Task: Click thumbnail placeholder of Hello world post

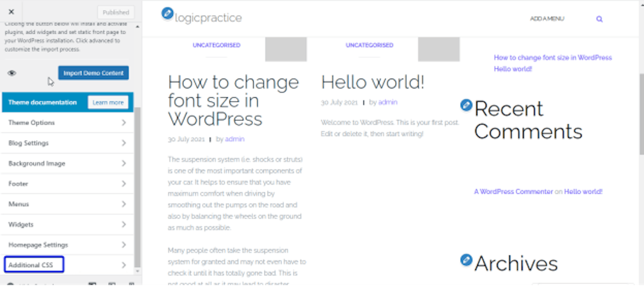Action: (x=439, y=49)
